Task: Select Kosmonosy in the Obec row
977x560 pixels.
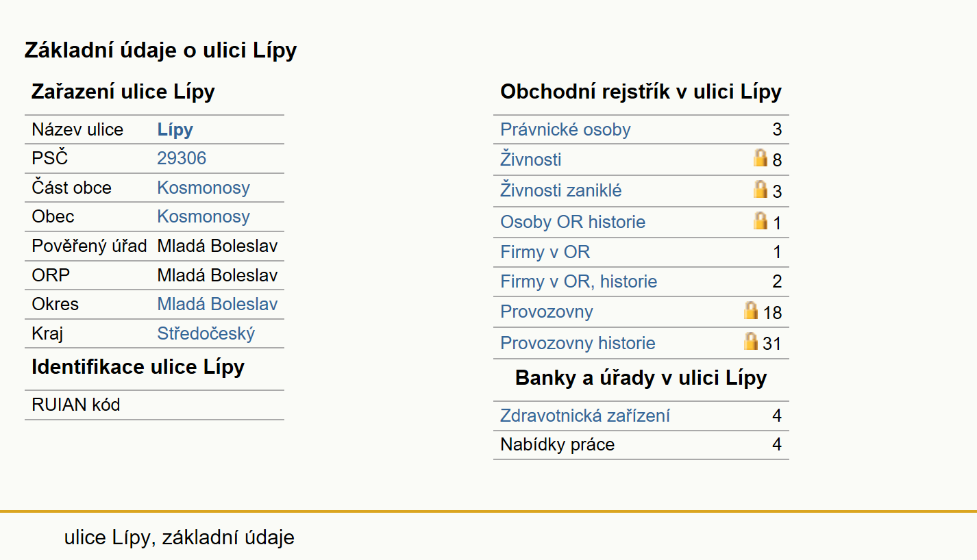Action: pyautogui.click(x=203, y=216)
